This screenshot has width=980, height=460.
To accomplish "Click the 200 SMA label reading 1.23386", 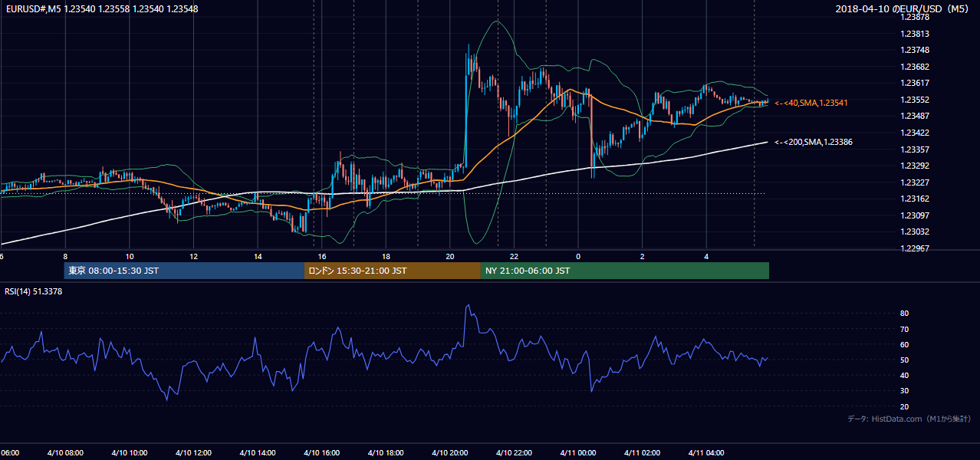I will click(814, 142).
